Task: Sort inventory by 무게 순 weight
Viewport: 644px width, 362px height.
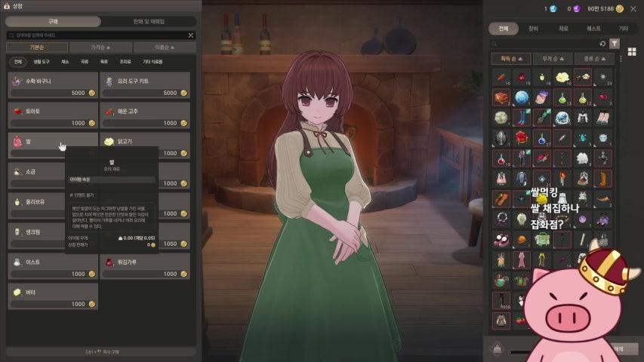Action: (x=553, y=59)
